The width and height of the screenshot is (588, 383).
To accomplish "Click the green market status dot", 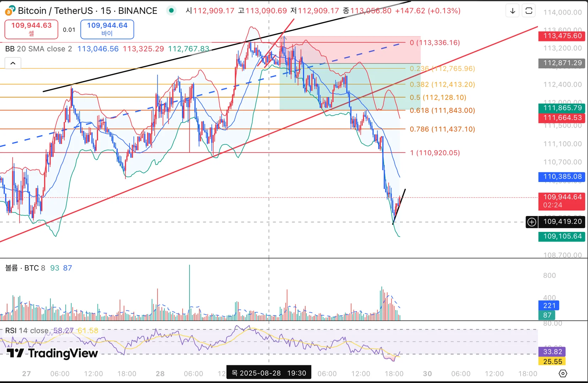I will click(171, 11).
